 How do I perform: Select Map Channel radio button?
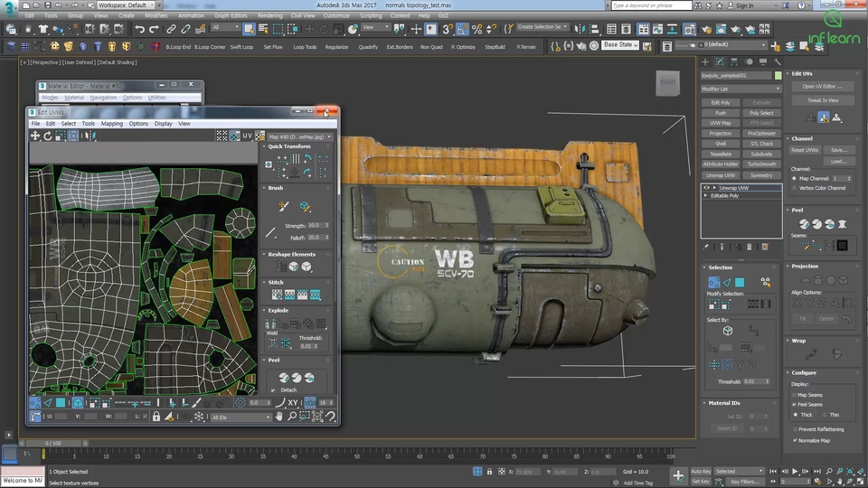(x=795, y=179)
